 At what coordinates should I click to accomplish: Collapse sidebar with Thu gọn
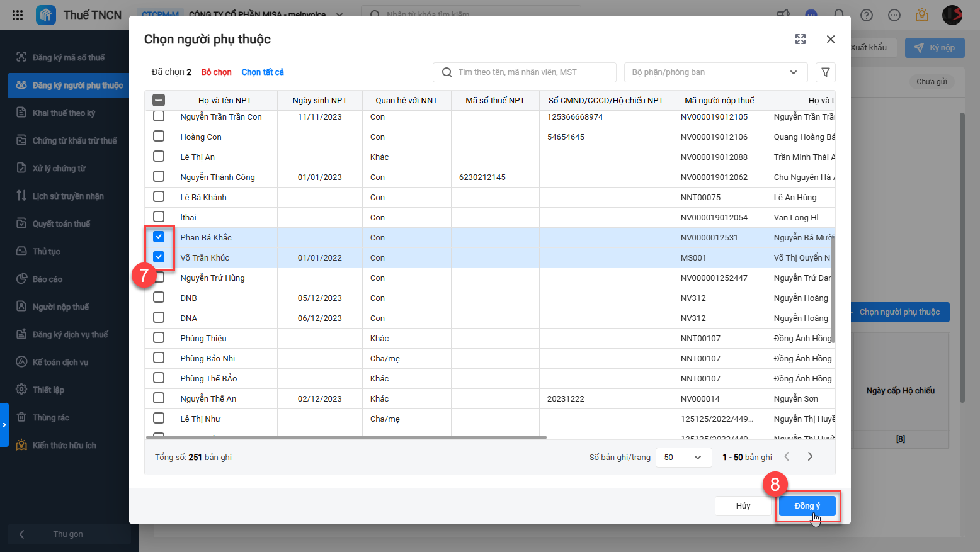(69, 534)
